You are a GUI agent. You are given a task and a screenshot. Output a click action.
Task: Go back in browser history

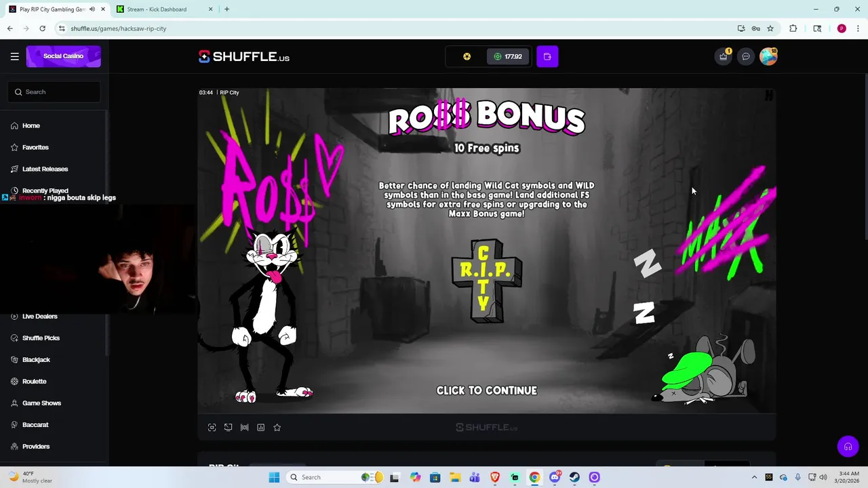9,28
